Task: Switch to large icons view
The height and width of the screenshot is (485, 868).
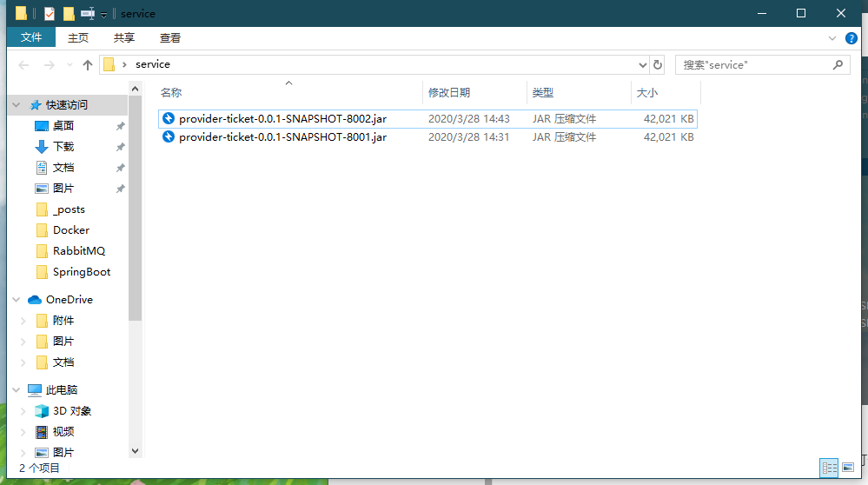Action: point(848,468)
